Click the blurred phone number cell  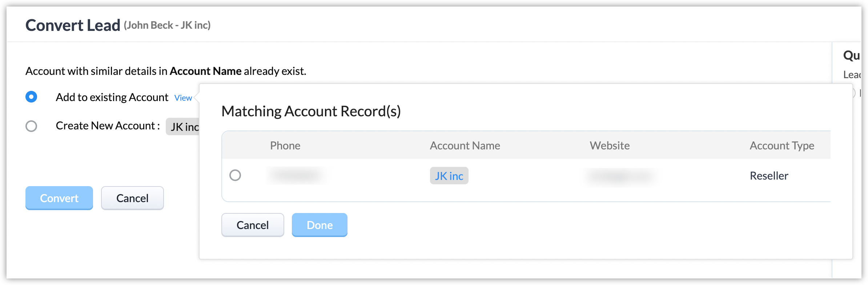pyautogui.click(x=296, y=176)
